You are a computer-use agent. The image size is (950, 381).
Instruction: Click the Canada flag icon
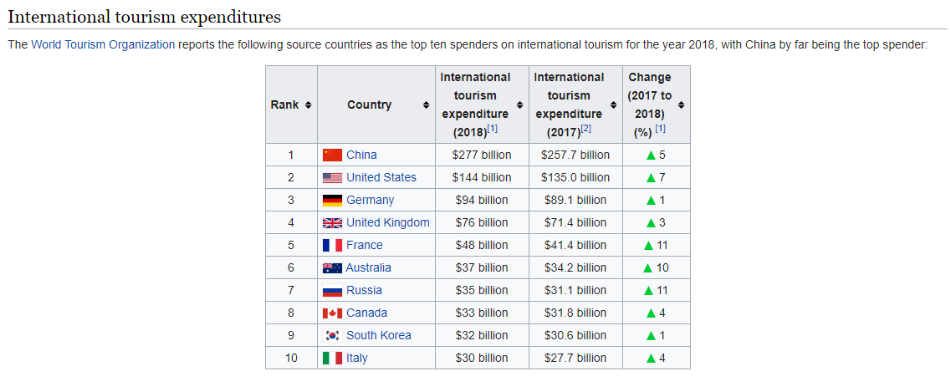pyautogui.click(x=332, y=313)
